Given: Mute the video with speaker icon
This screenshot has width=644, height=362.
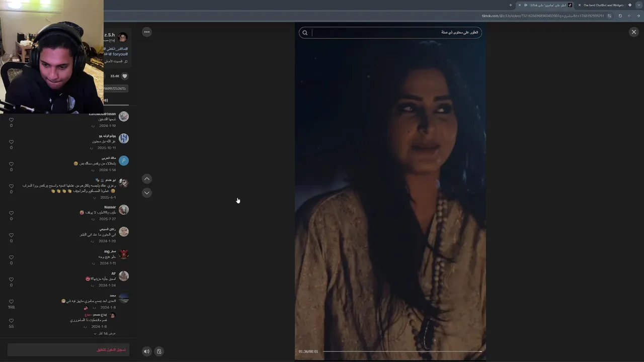Looking at the screenshot, I should pos(146,351).
